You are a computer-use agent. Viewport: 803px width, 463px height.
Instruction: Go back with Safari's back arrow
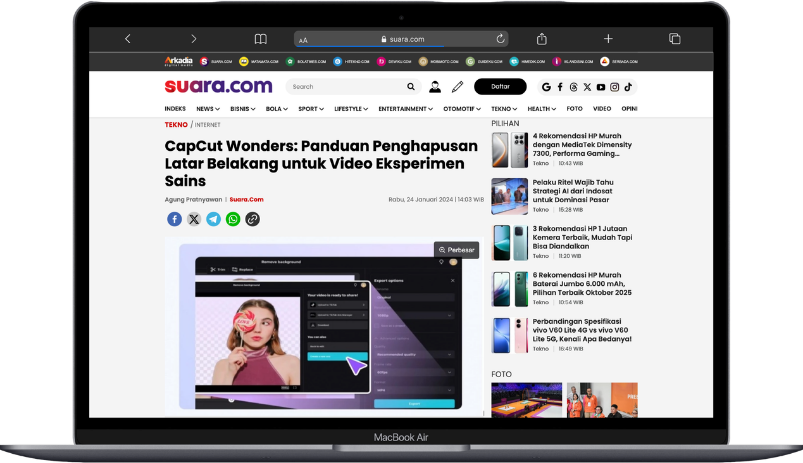128,39
